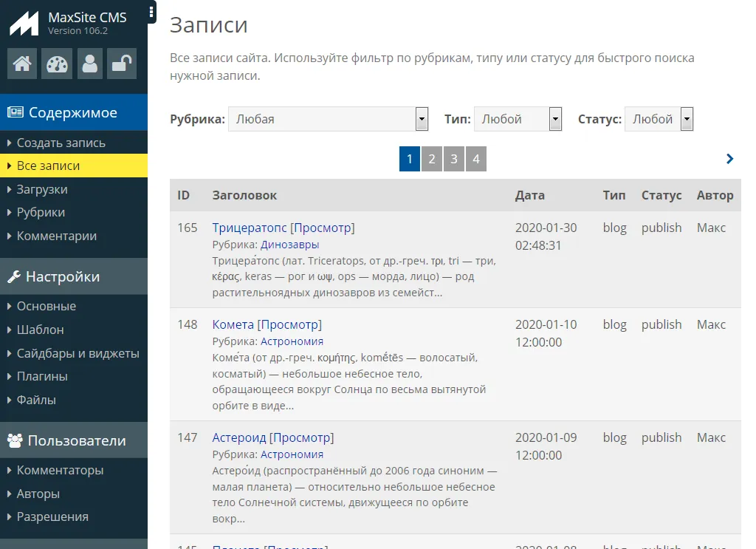Viewport: 756px width, 549px height.
Task: Click the home icon in sidebar
Action: pyautogui.click(x=22, y=64)
